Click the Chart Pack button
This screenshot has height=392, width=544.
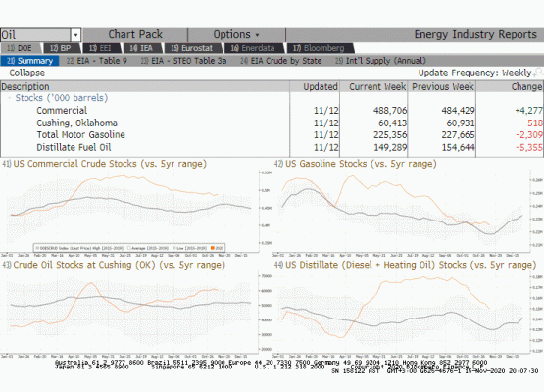[135, 34]
